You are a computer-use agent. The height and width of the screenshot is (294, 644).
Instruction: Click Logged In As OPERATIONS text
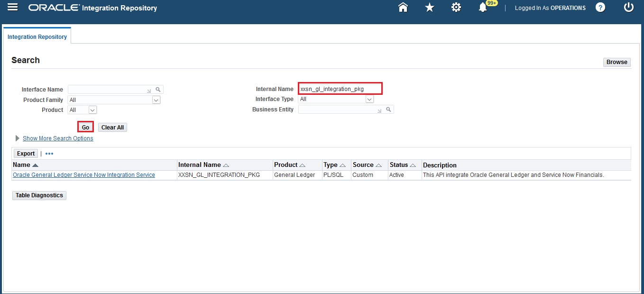click(x=550, y=8)
